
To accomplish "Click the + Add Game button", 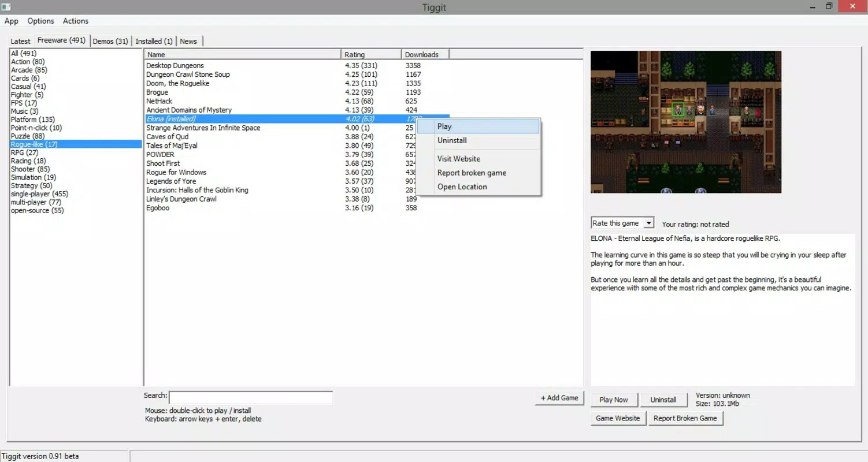I will click(x=559, y=398).
